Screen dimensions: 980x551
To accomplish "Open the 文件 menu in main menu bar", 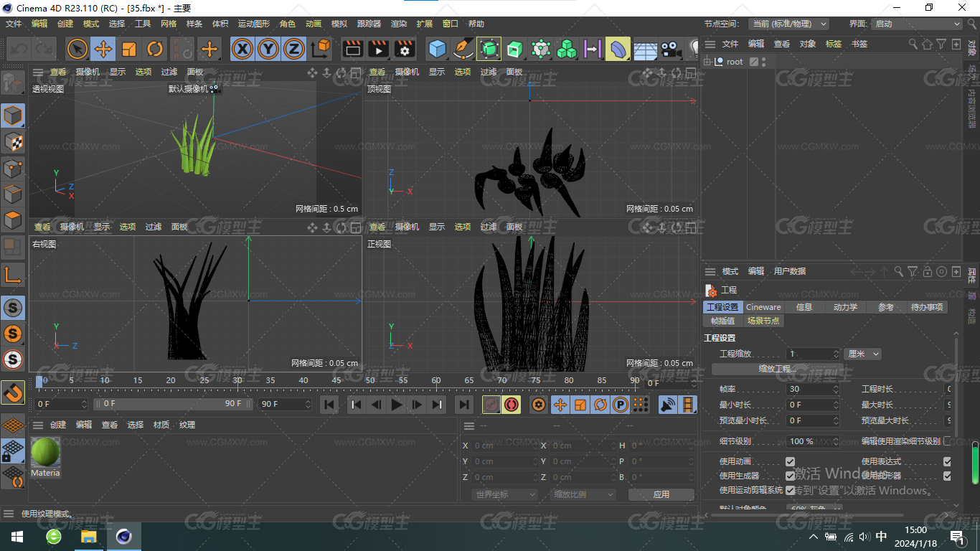I will click(x=14, y=24).
